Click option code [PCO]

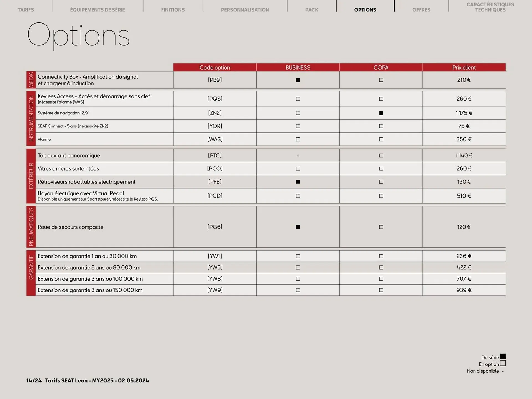click(215, 168)
